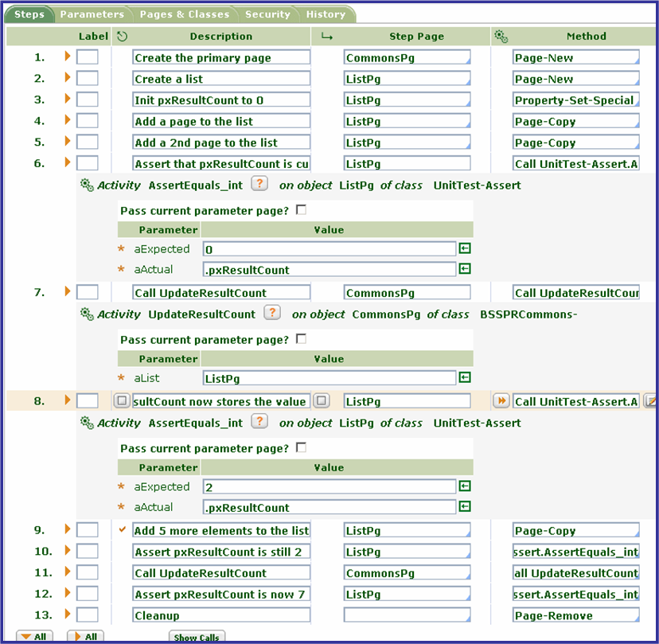Screen dimensions: 659x644
Task: Click the Activity gears icon under step 6
Action: point(87,185)
